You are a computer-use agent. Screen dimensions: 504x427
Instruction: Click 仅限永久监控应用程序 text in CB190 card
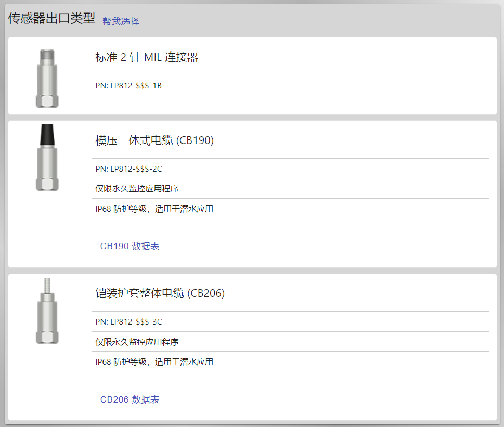(137, 189)
